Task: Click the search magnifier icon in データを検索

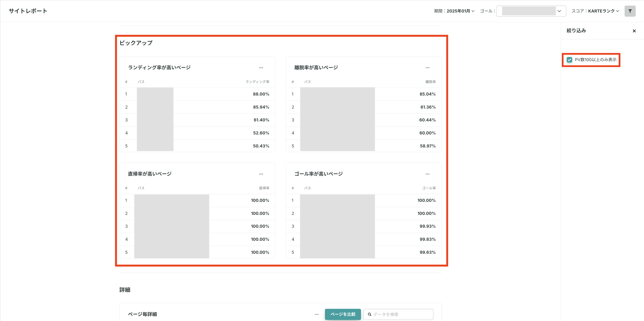Action: click(x=370, y=314)
